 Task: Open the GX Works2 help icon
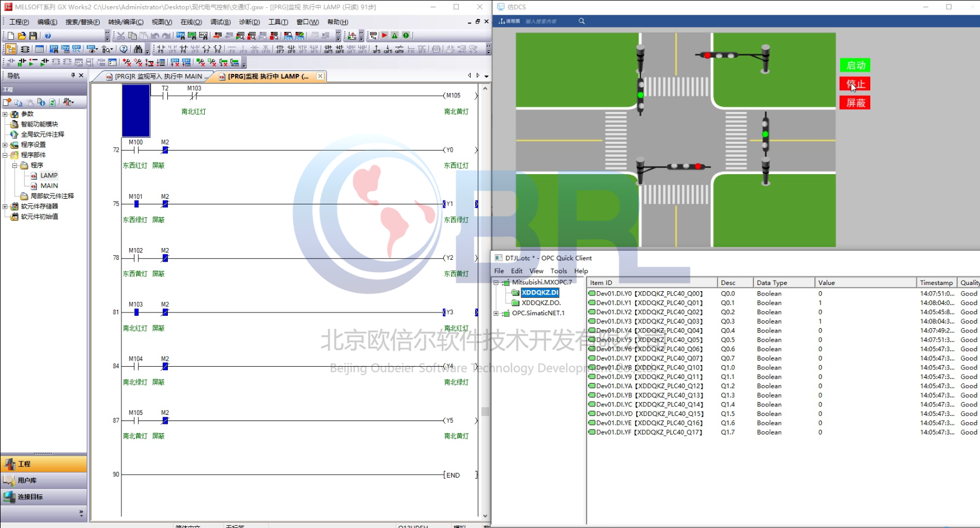[x=48, y=36]
